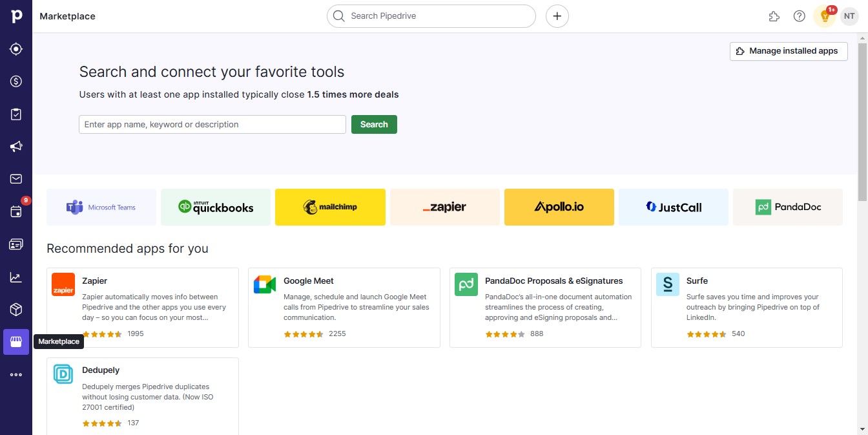Open Deals via the dollar icon
The width and height of the screenshot is (868, 435).
point(16,81)
